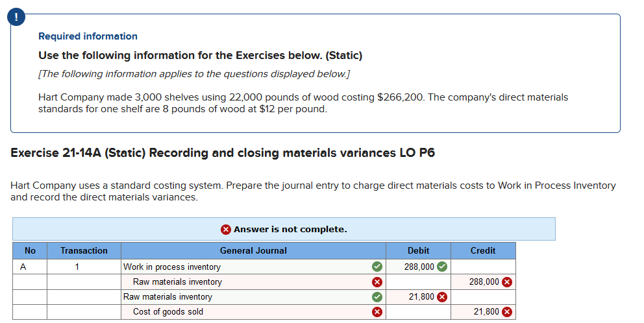Click green check beside 288,000 debit
The image size is (644, 323).
[442, 267]
